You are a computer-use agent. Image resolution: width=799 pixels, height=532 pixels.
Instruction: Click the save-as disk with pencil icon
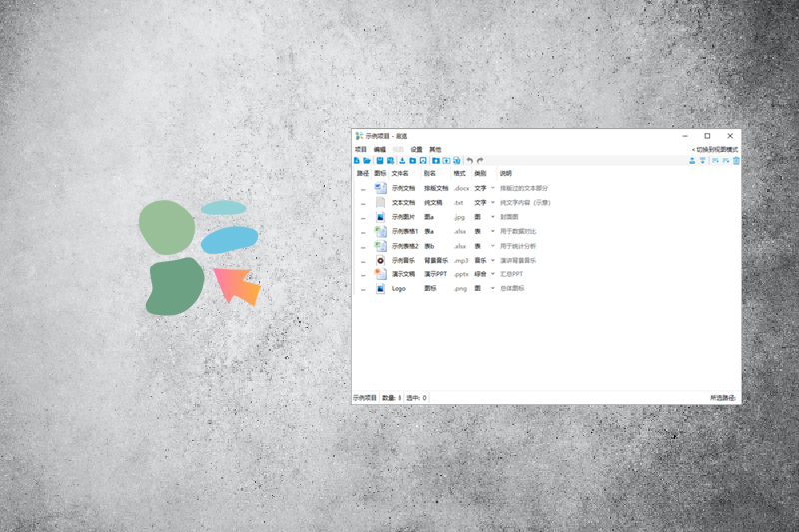click(x=390, y=161)
